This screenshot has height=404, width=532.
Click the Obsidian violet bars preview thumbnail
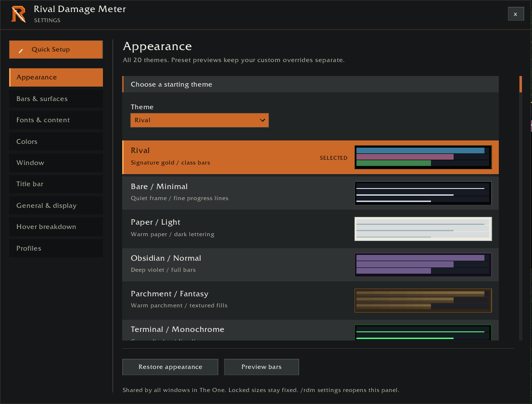coord(423,265)
